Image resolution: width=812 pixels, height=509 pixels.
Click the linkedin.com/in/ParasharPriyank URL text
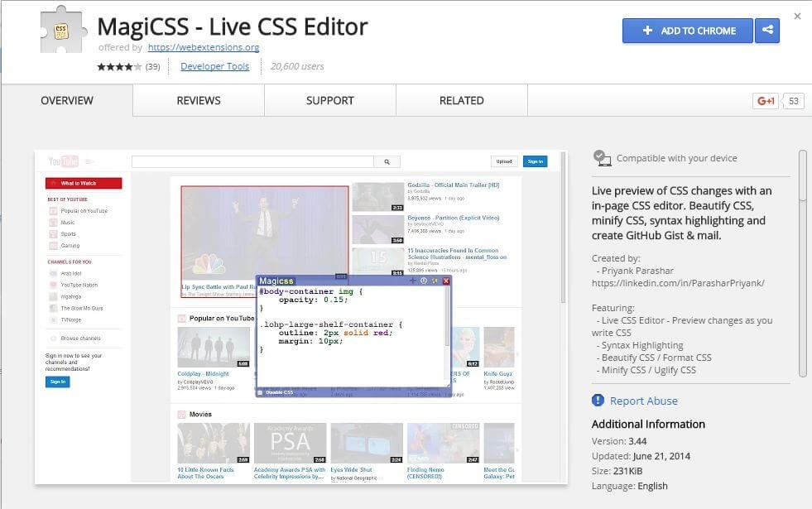[x=678, y=283]
